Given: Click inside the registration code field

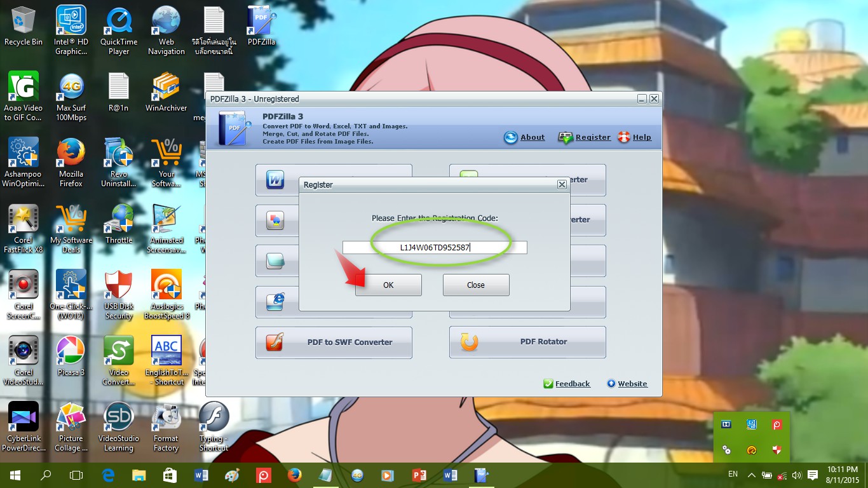Looking at the screenshot, I should pyautogui.click(x=435, y=247).
